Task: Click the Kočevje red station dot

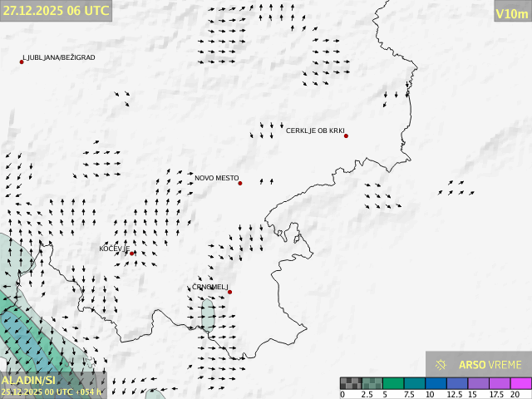Action: click(131, 254)
